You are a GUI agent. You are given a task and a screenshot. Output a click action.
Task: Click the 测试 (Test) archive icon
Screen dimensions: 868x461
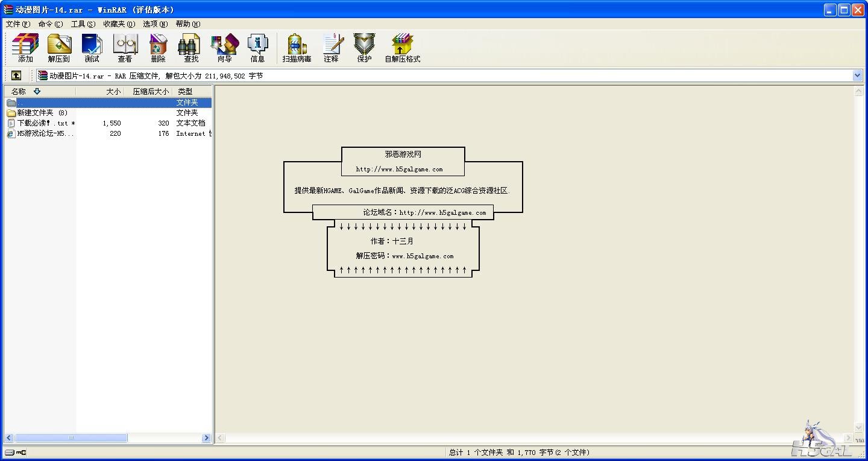coord(92,48)
